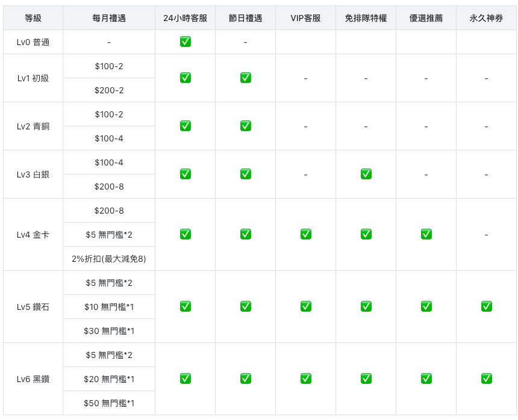
Task: Click the 節日禮遇 checkmark in Lv1 初級 row
Action: coord(246,78)
